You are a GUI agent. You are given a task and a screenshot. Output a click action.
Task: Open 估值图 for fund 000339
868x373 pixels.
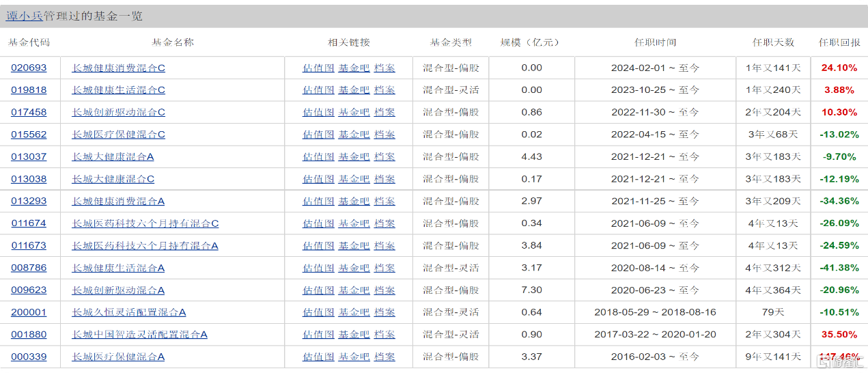coord(319,357)
